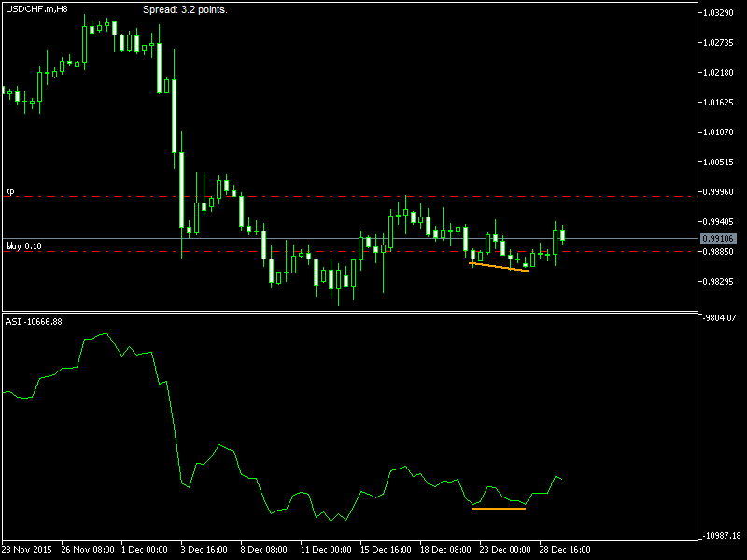Click the '1 Dec 00:00' time label
This screenshot has width=747, height=560.
point(145,549)
